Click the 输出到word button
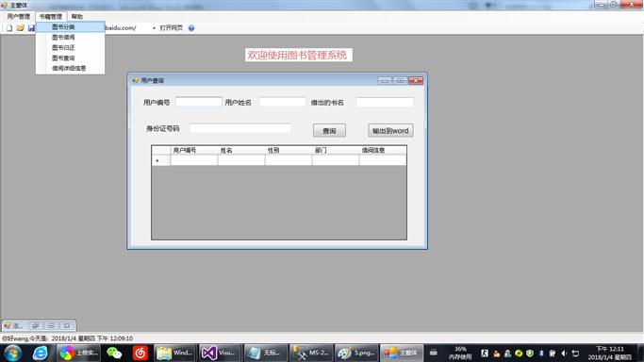The height and width of the screenshot is (362, 644). tap(390, 130)
